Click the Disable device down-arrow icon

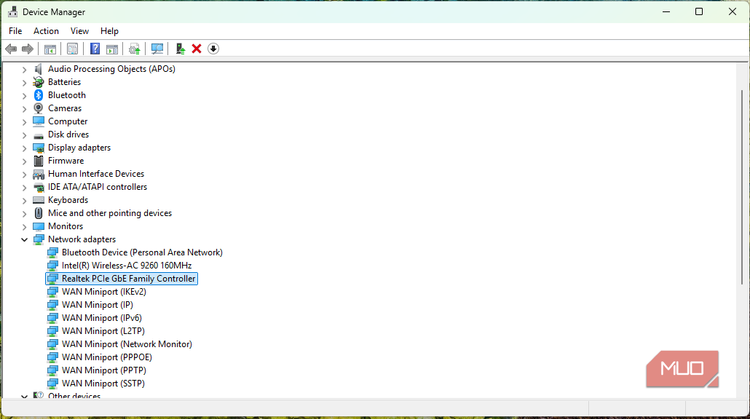(x=213, y=49)
